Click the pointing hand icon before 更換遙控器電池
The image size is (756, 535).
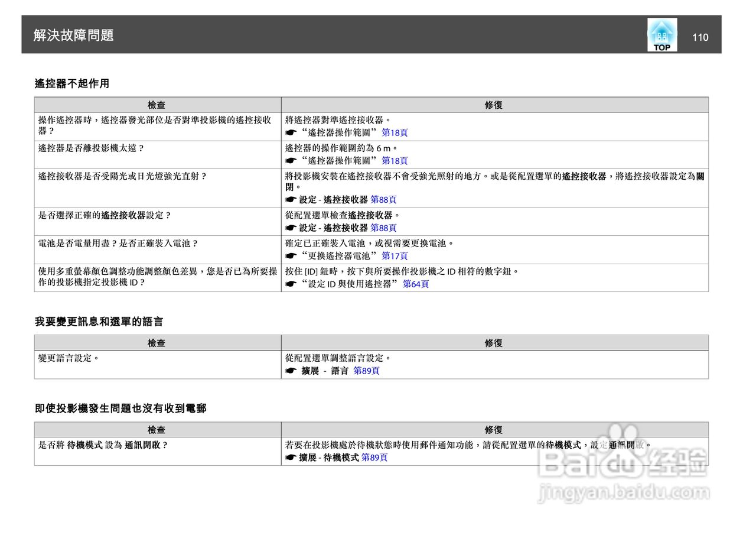click(x=291, y=256)
